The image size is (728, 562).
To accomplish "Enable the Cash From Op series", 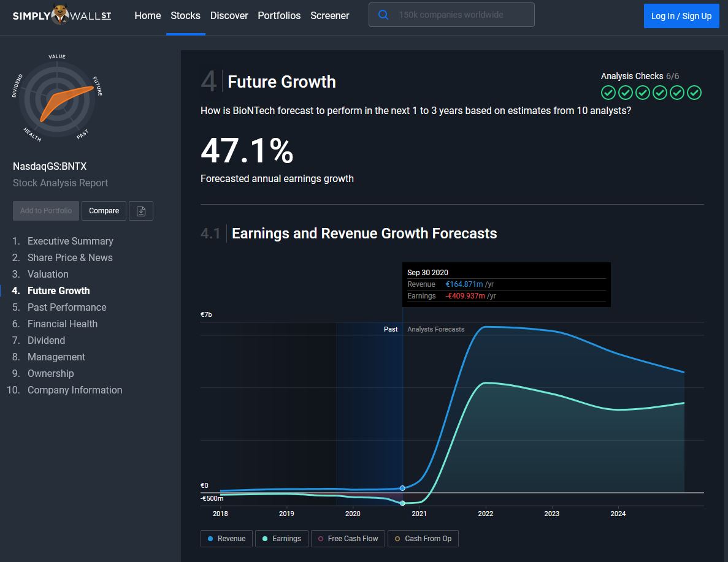I will (x=423, y=539).
